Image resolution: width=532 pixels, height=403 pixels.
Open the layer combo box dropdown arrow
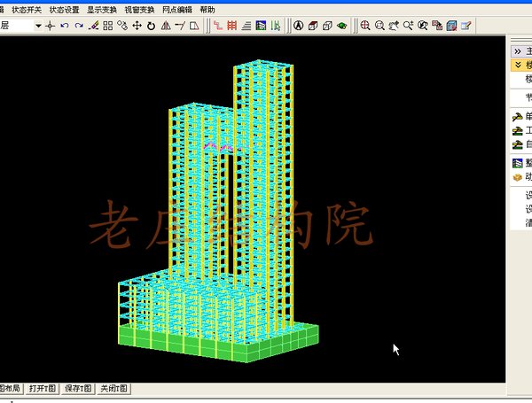point(38,26)
